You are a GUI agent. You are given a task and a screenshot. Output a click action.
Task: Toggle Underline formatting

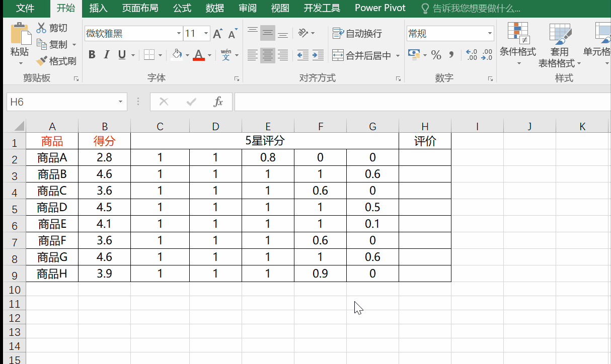tap(122, 55)
